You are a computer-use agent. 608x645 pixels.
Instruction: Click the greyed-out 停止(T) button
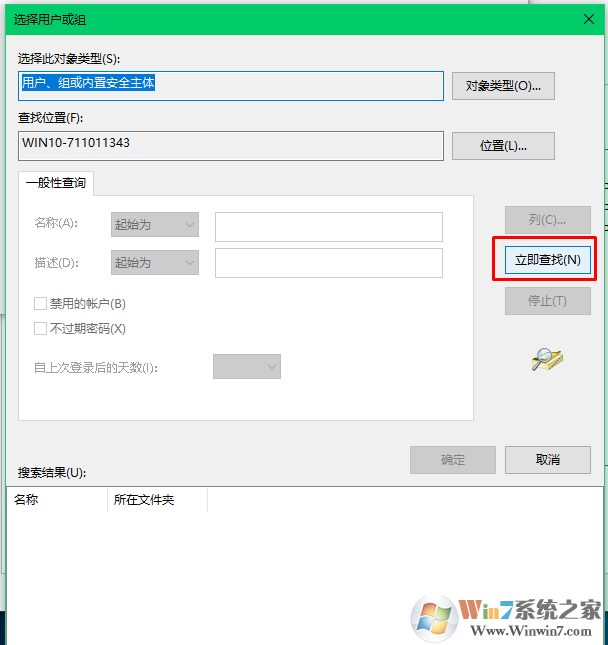click(x=548, y=301)
